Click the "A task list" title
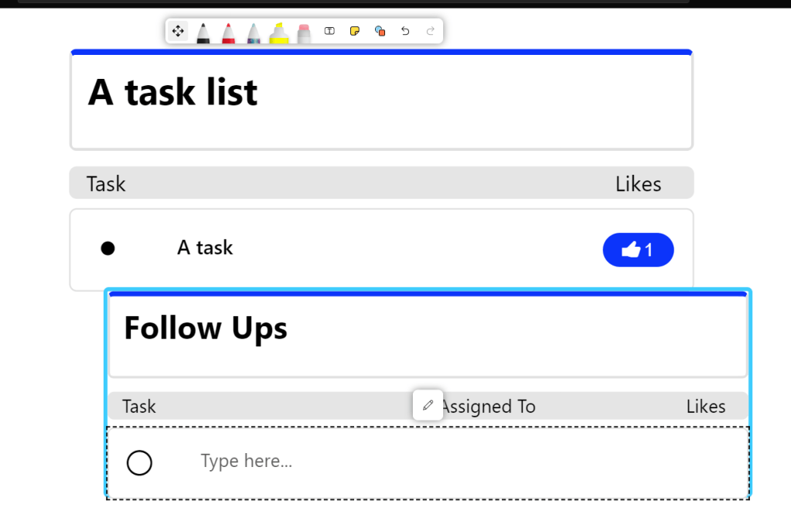This screenshot has width=791, height=532. tap(173, 93)
